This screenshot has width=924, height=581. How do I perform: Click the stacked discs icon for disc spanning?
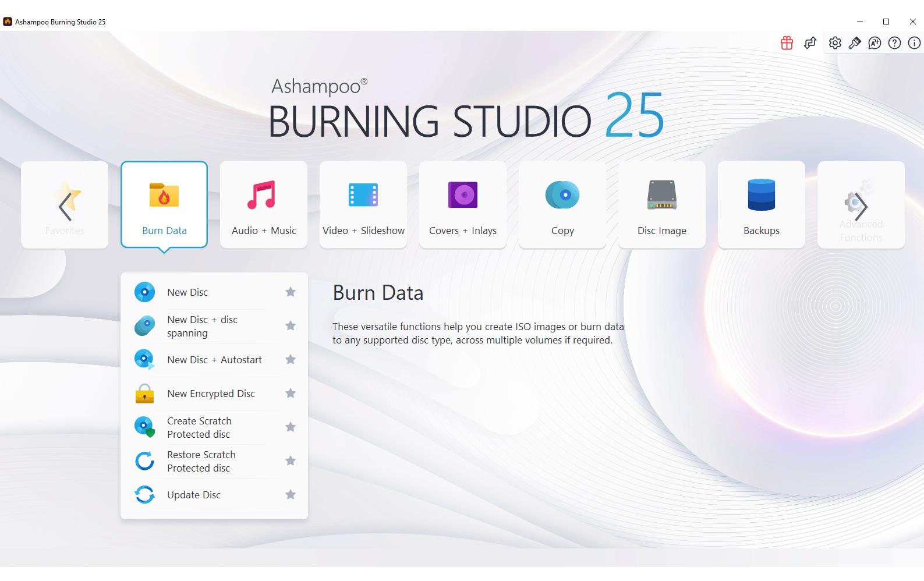[144, 326]
